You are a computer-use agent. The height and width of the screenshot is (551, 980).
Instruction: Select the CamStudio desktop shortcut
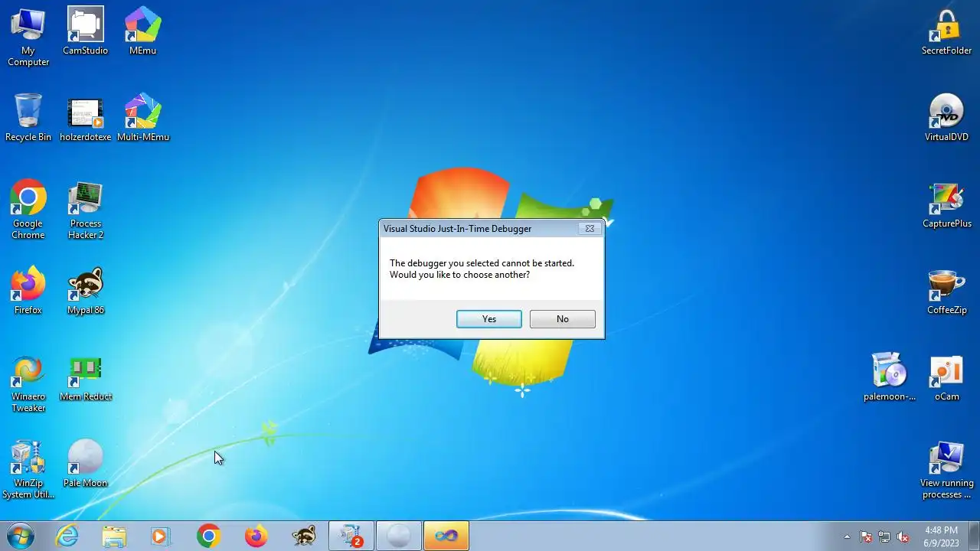pos(86,31)
